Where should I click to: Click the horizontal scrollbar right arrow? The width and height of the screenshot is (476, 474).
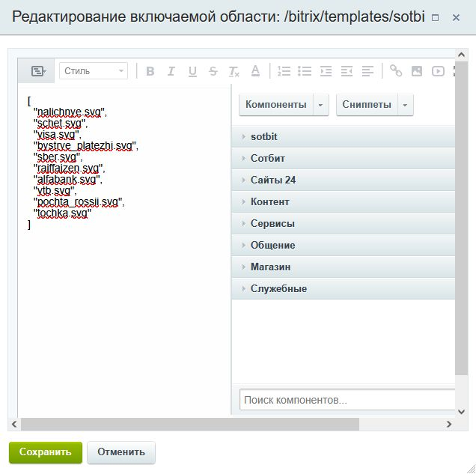click(x=449, y=424)
